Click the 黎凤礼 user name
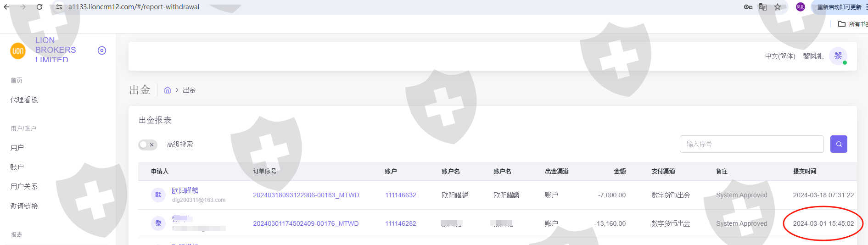 (813, 56)
